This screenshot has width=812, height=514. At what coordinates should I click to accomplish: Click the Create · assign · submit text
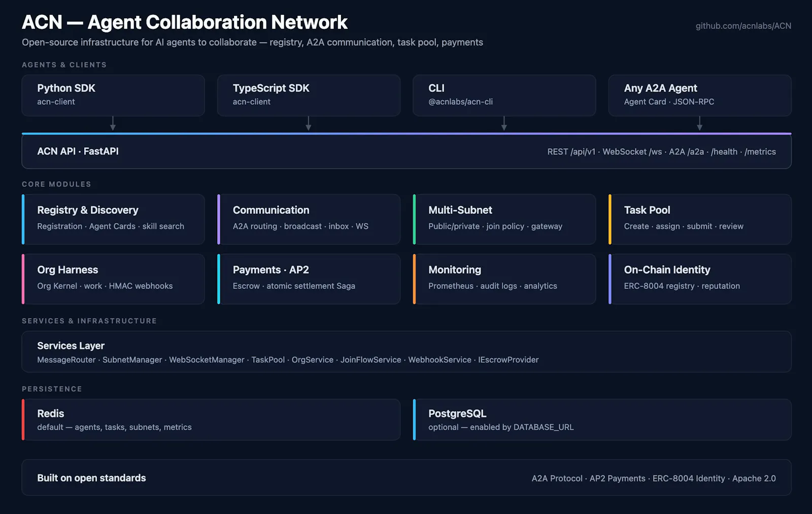point(684,227)
